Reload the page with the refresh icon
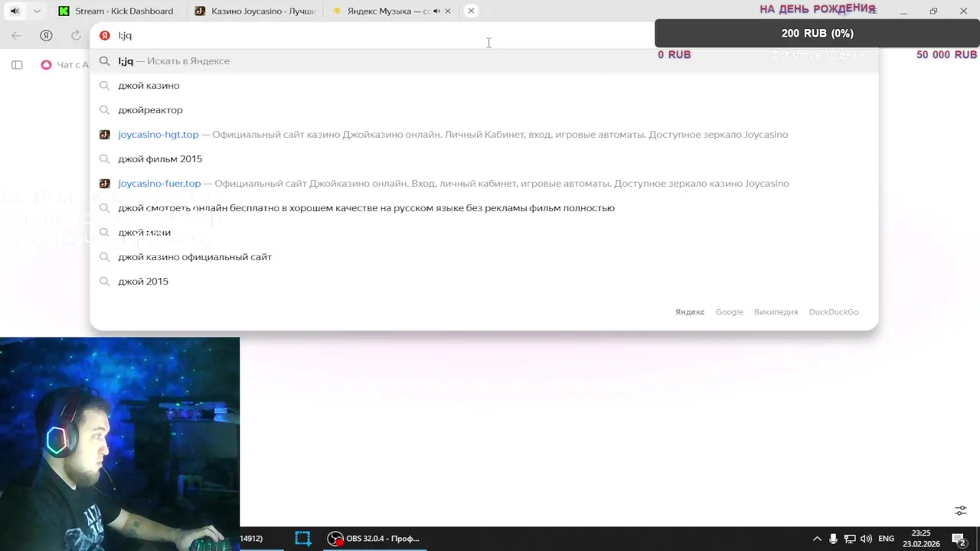This screenshot has width=980, height=551. click(76, 35)
